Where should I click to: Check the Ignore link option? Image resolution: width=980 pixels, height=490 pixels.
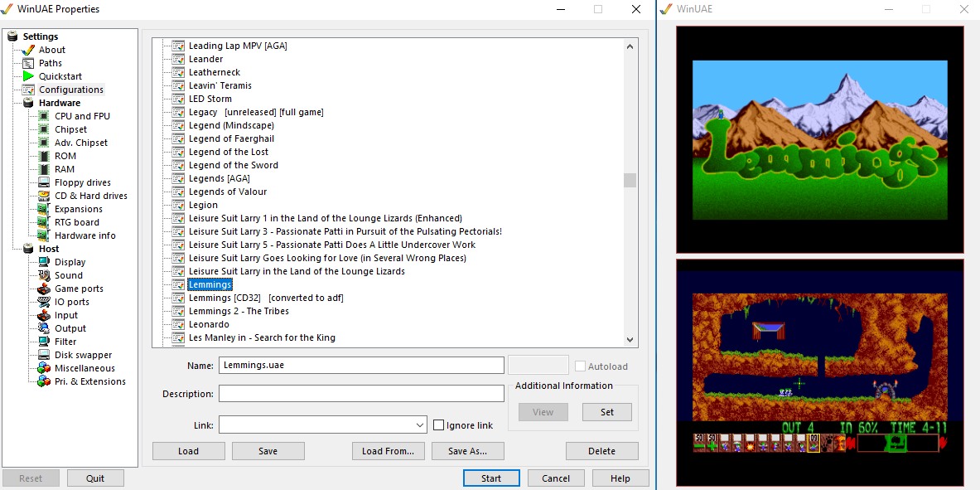(x=438, y=425)
